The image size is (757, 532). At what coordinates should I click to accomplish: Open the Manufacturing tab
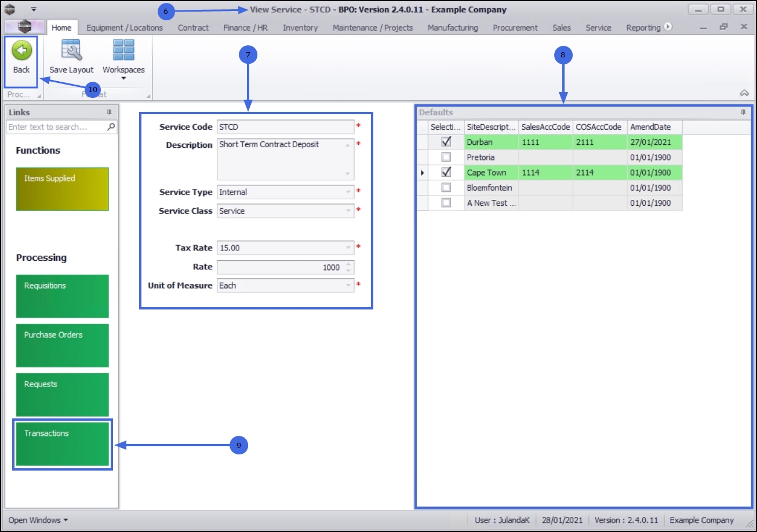click(x=453, y=27)
